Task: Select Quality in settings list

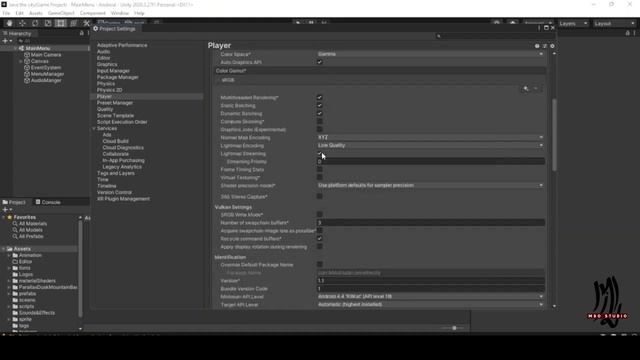Action: coord(105,109)
